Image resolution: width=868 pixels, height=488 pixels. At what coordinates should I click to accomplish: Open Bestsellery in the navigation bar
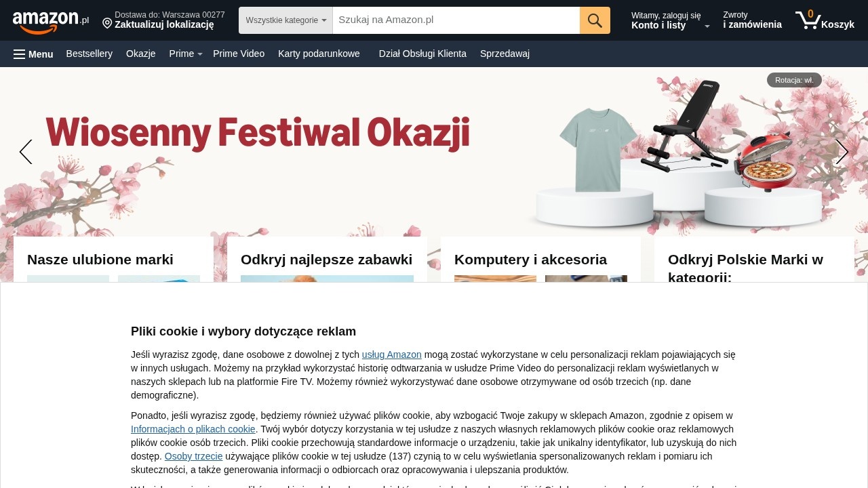[90, 54]
